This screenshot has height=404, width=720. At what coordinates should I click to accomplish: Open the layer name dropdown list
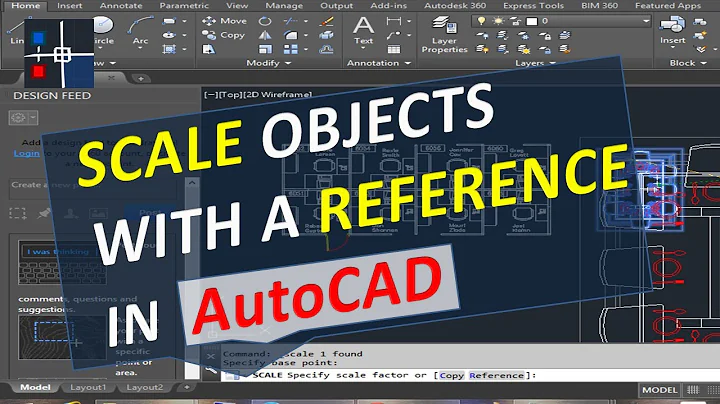[x=646, y=21]
